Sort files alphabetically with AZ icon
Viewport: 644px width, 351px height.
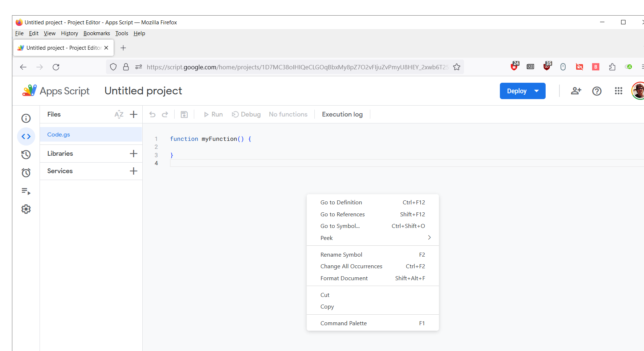tap(119, 114)
